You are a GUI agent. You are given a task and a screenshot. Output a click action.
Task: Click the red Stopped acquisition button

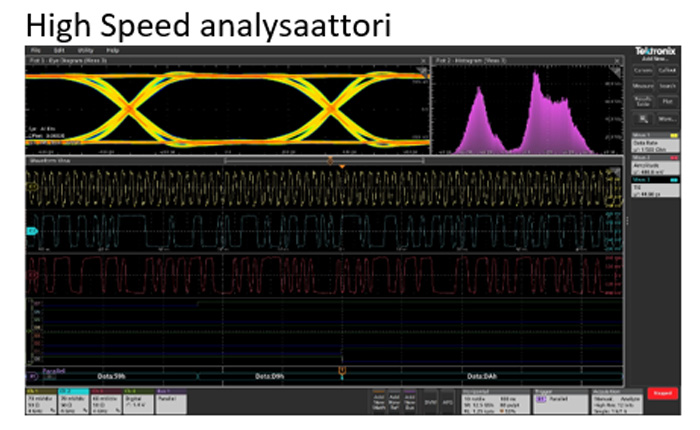pos(661,398)
